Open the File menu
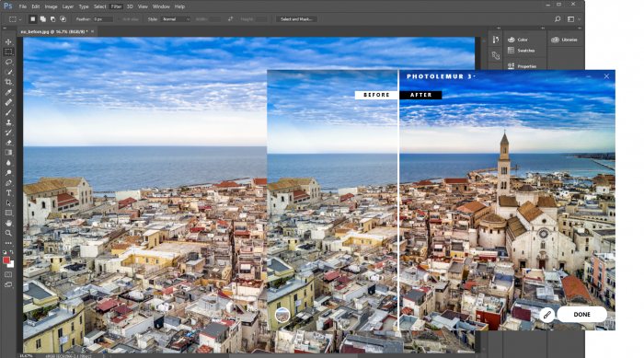The image size is (644, 358). pos(23,6)
